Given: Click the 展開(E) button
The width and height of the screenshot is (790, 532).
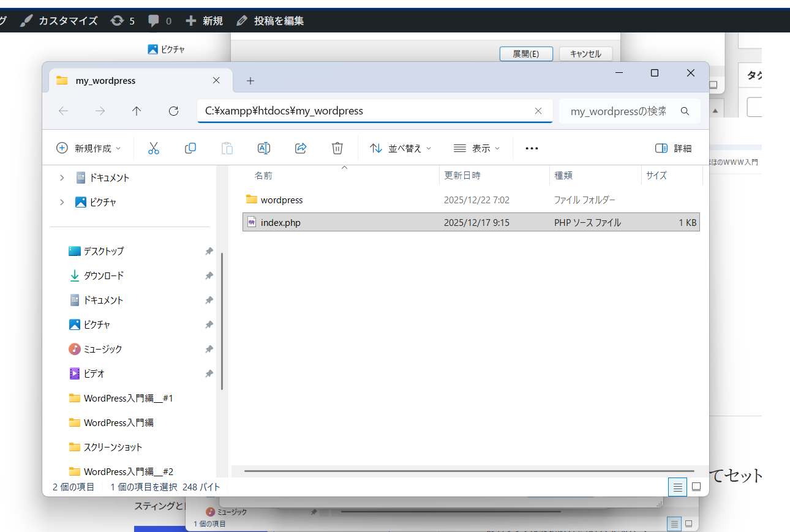Looking at the screenshot, I should (x=526, y=54).
